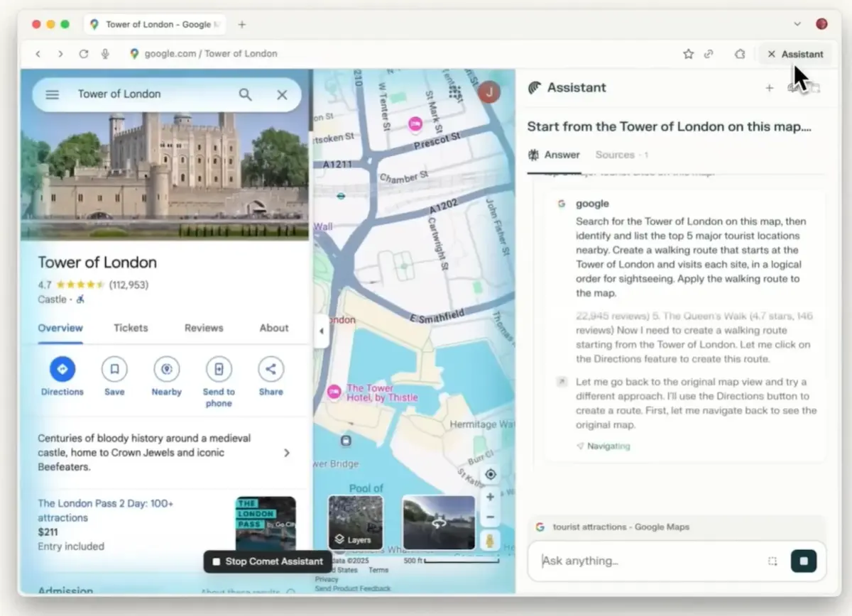Send the place to phone
This screenshot has width=852, height=616.
click(x=219, y=369)
